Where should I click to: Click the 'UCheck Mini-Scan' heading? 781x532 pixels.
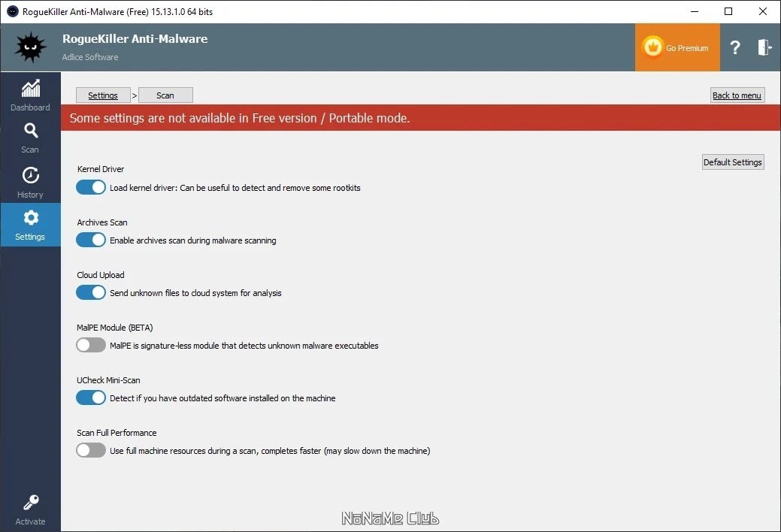pyautogui.click(x=108, y=380)
